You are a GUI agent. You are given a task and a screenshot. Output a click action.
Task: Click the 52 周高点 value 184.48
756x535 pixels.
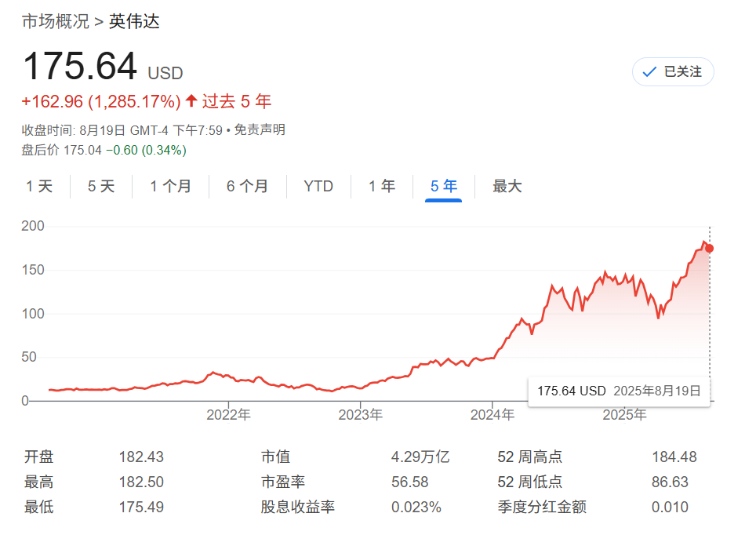coord(674,457)
